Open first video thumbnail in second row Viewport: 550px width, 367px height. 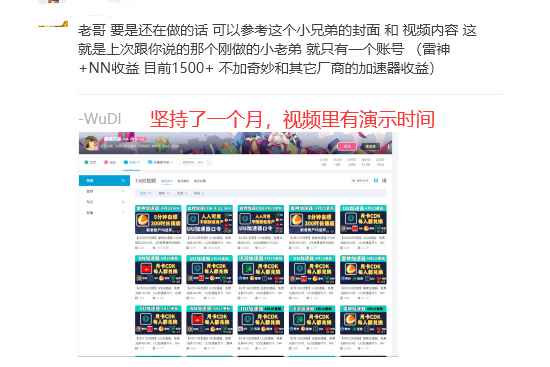tap(158, 270)
